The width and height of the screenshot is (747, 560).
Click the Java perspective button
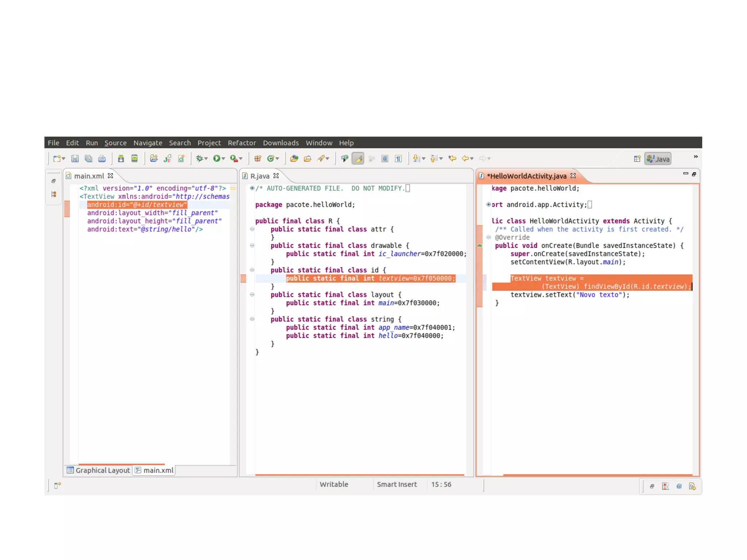point(658,159)
